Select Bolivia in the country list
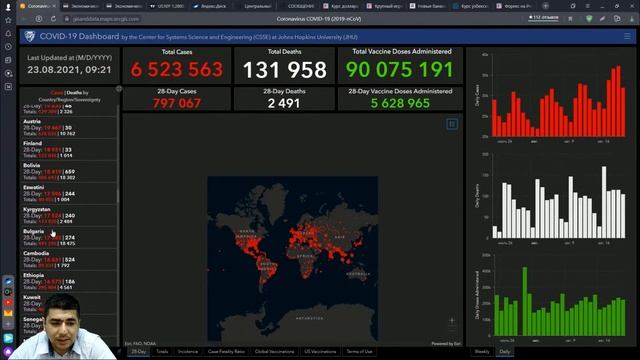This screenshot has height=360, width=640. (69, 171)
